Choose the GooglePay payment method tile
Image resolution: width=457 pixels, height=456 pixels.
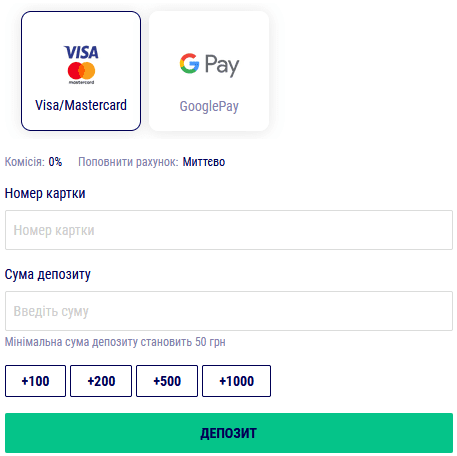coord(209,71)
